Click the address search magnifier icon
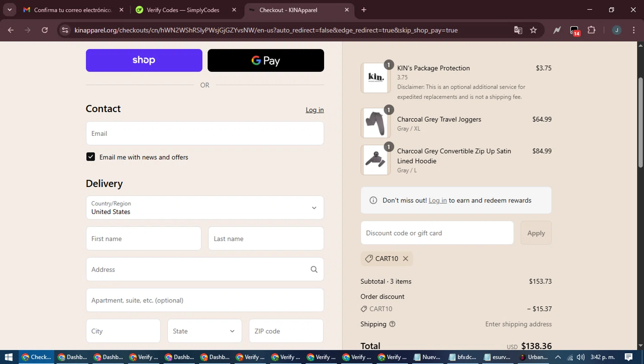Image resolution: width=644 pixels, height=364 pixels. pyautogui.click(x=314, y=269)
